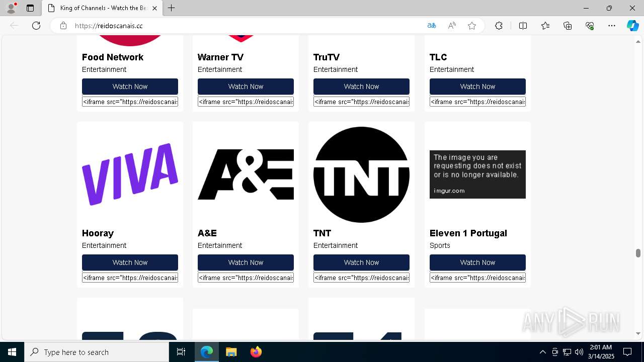Watch Food Network channel now

tap(130, 86)
